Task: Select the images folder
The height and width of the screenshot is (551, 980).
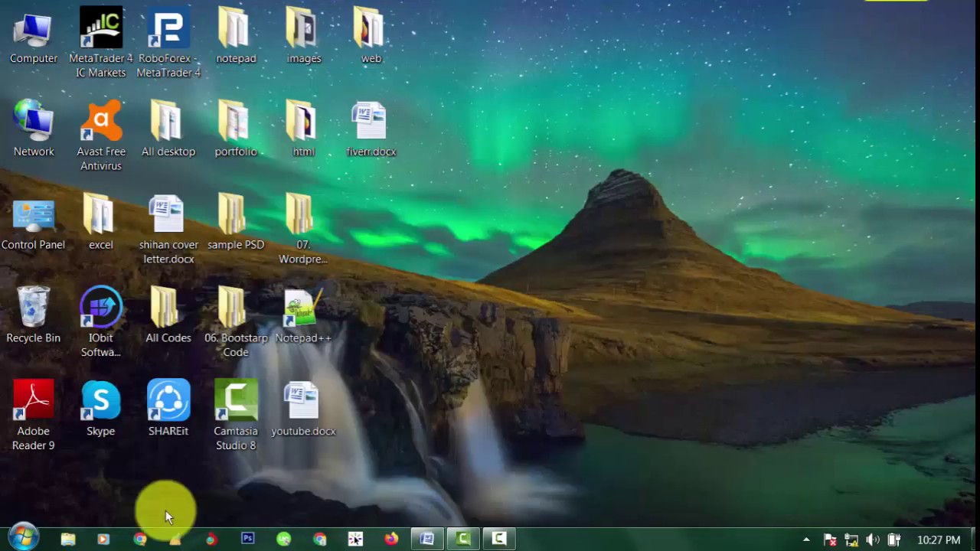Action: 304,37
